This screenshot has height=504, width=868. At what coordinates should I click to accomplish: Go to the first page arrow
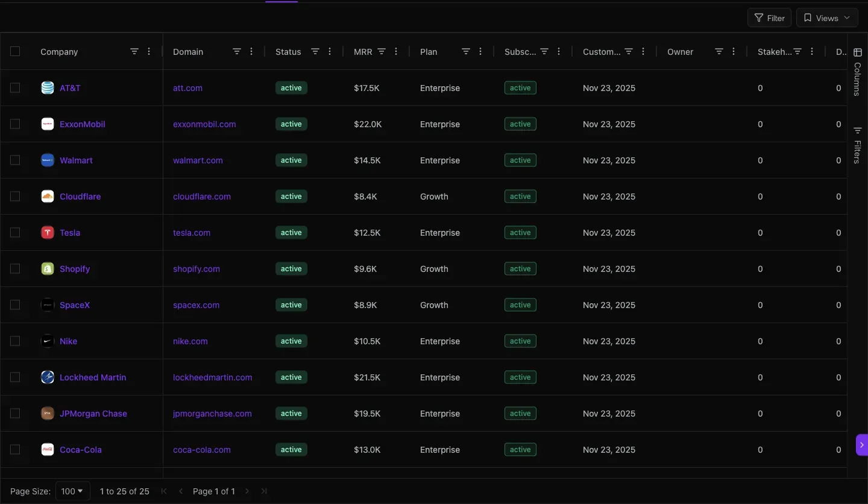click(x=164, y=491)
